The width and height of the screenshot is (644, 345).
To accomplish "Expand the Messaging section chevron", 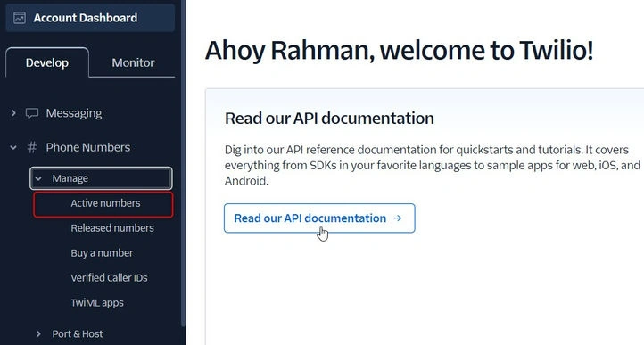I will click(x=13, y=113).
